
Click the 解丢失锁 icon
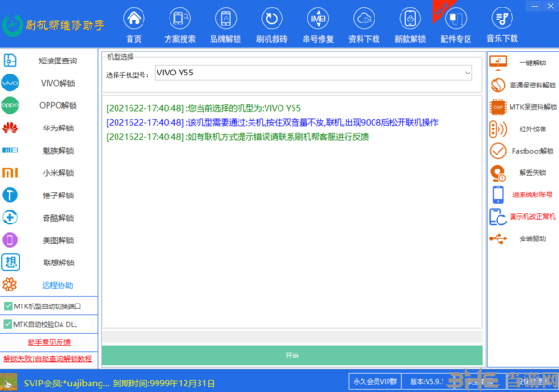click(498, 173)
